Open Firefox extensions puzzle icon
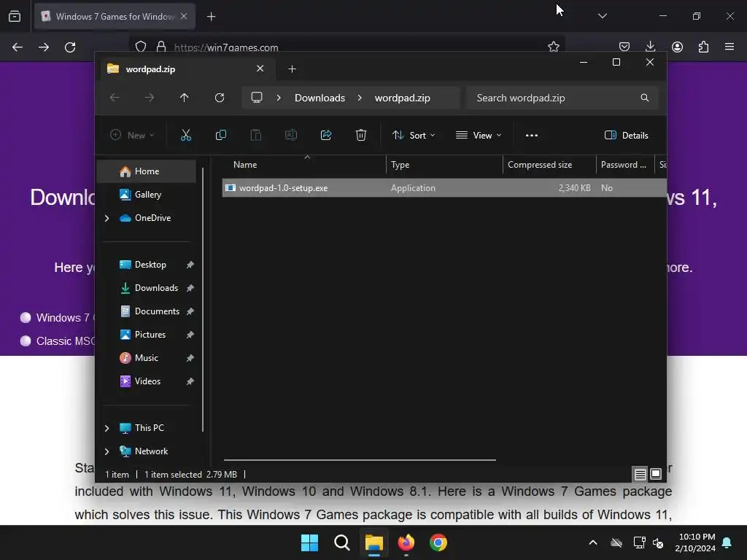The height and width of the screenshot is (560, 747). point(703,47)
